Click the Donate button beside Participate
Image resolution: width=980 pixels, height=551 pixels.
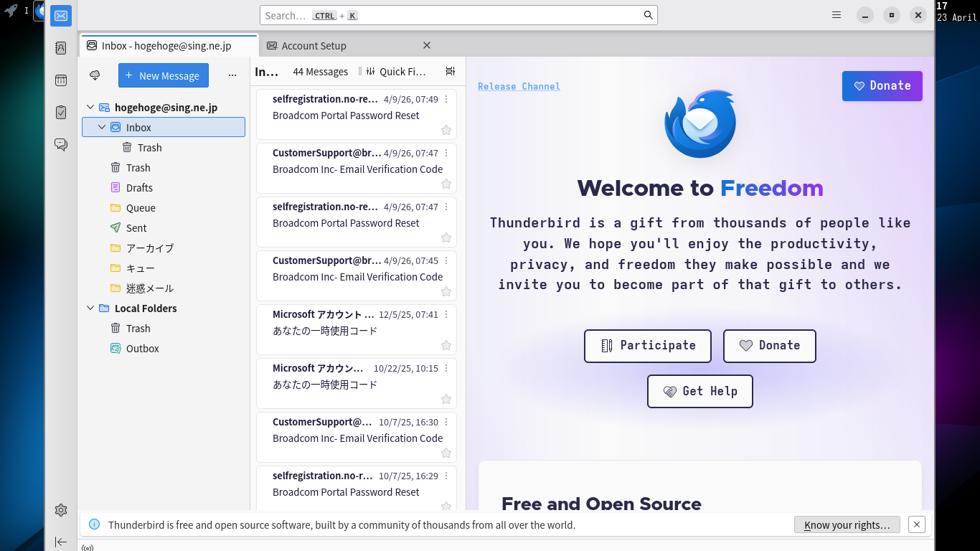pos(770,346)
